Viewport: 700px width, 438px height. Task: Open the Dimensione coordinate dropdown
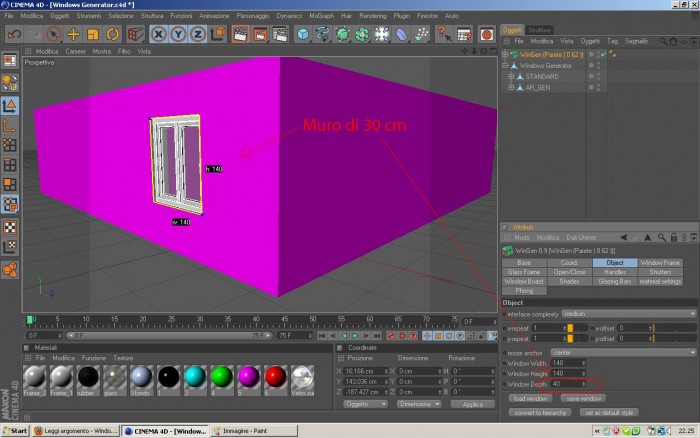(x=419, y=404)
